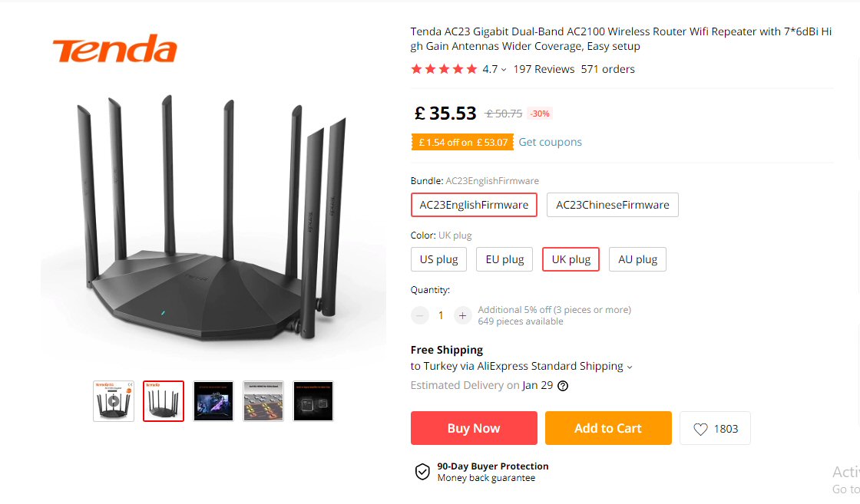
Task: Open the 197 Reviews link
Action: click(x=544, y=69)
